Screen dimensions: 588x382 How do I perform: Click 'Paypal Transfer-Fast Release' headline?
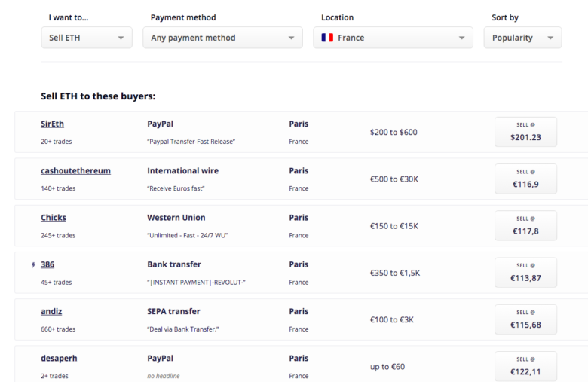[x=191, y=142]
